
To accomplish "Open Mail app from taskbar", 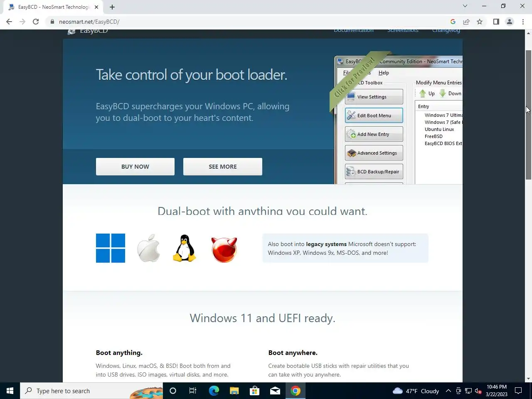I will [275, 391].
